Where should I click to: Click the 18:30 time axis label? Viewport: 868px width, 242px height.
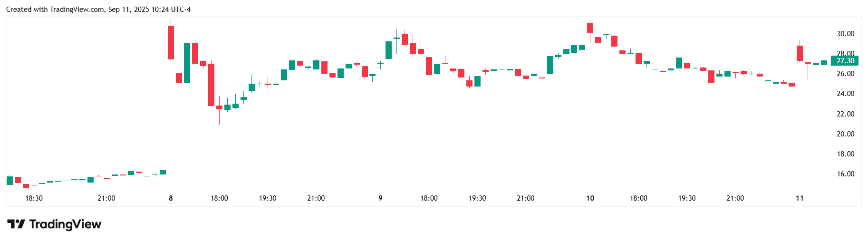[x=34, y=198]
